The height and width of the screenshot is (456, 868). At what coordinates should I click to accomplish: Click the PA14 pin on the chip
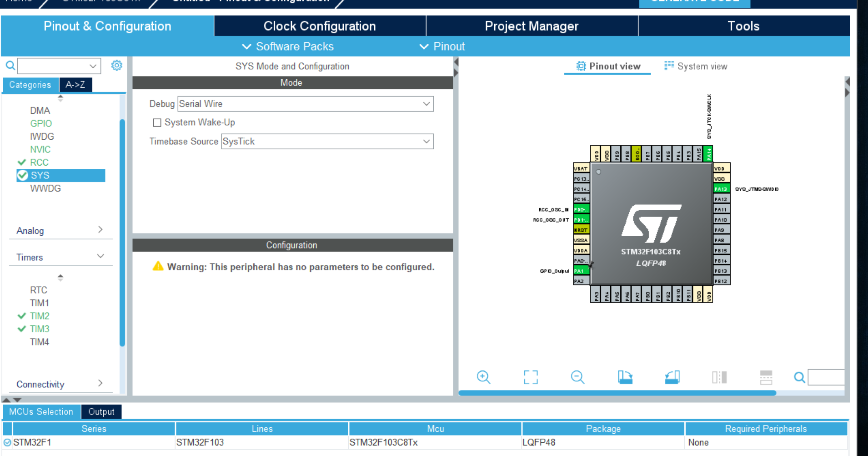708,154
